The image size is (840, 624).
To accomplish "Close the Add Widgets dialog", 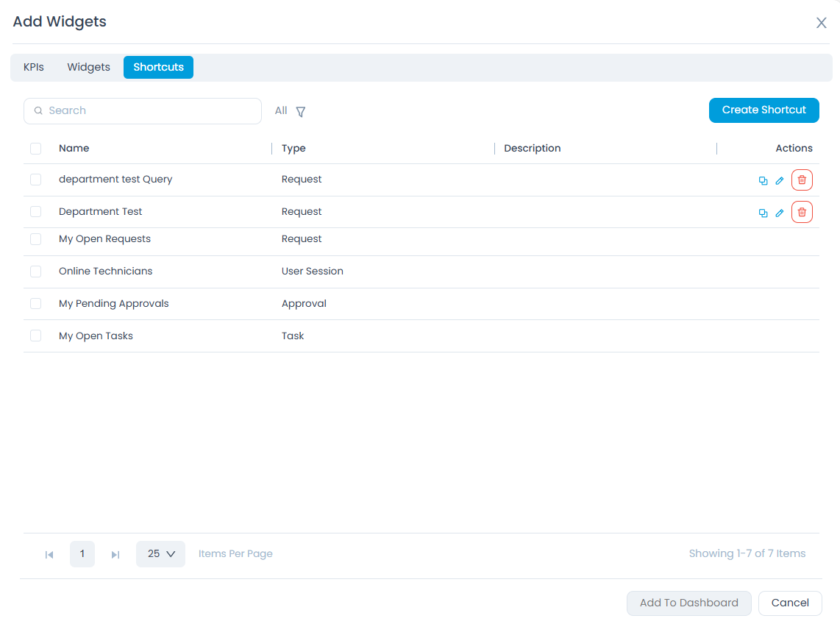I will coord(821,23).
